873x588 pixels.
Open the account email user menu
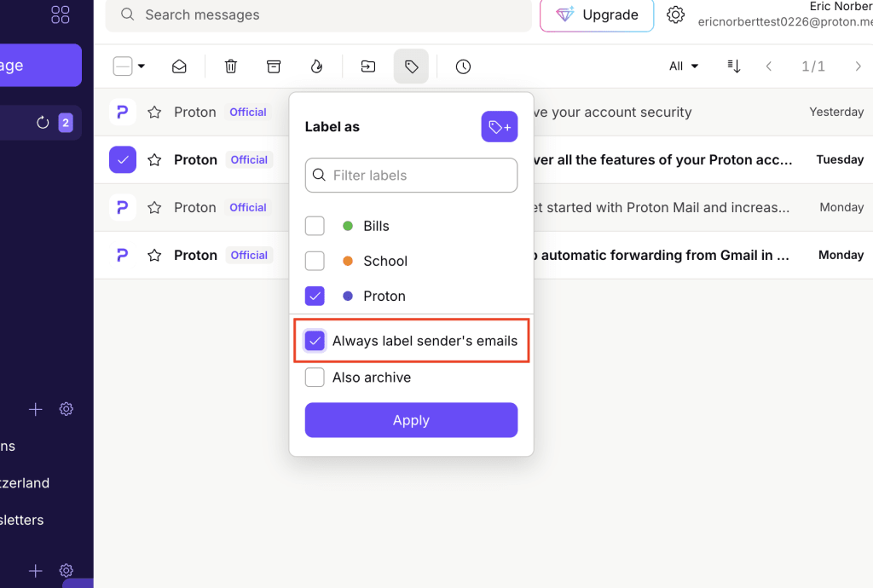coord(785,14)
